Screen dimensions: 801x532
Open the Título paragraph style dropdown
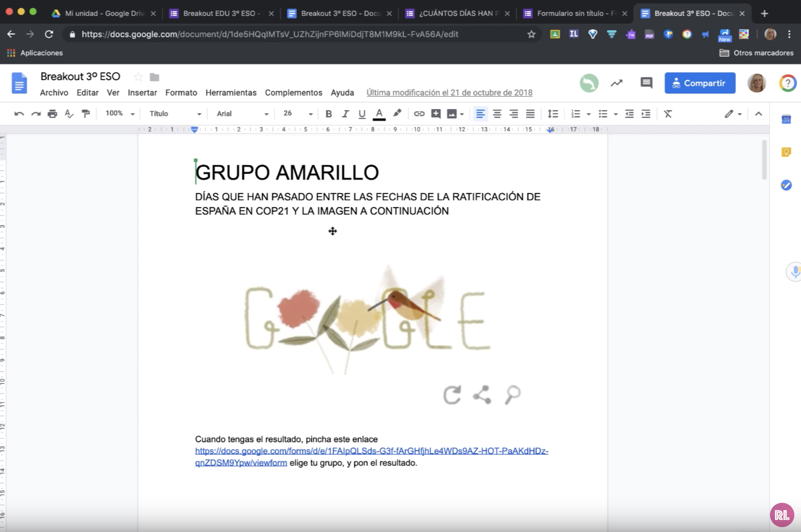pos(175,114)
